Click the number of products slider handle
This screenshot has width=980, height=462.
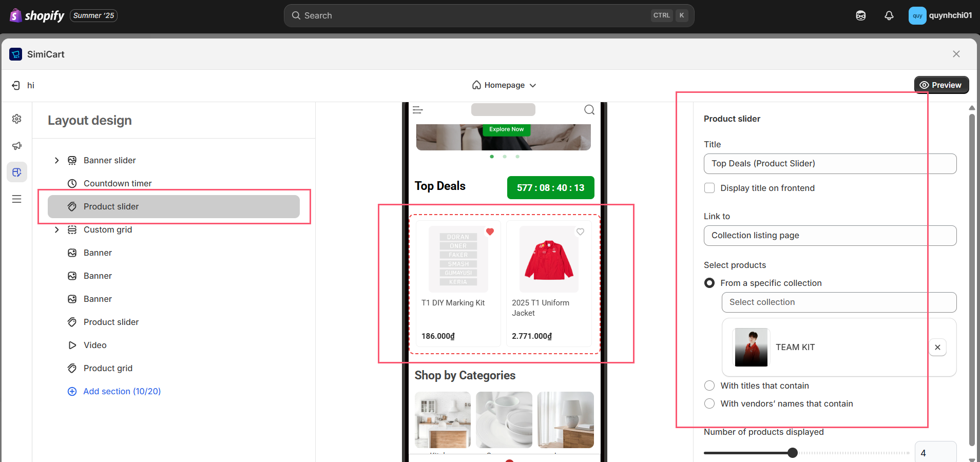pyautogui.click(x=793, y=453)
